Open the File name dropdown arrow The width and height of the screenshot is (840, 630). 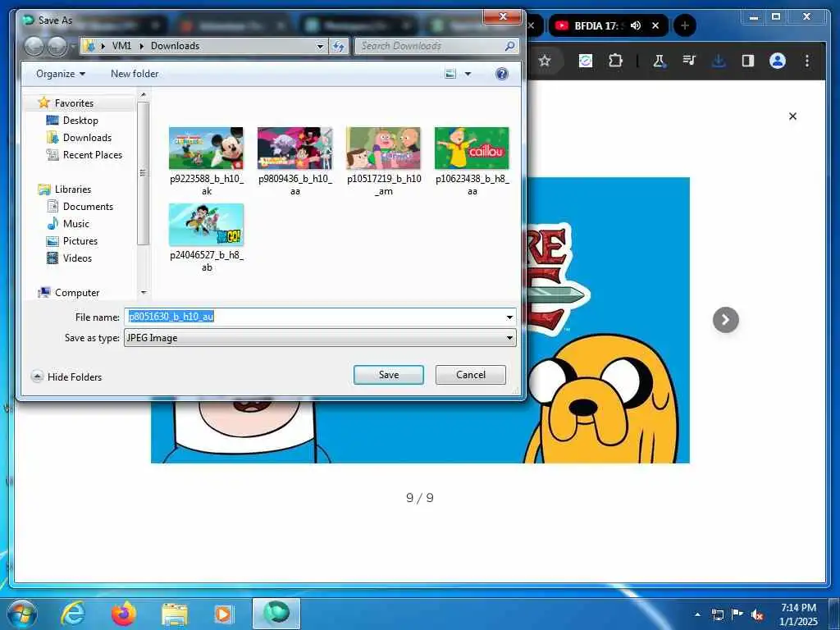point(509,317)
